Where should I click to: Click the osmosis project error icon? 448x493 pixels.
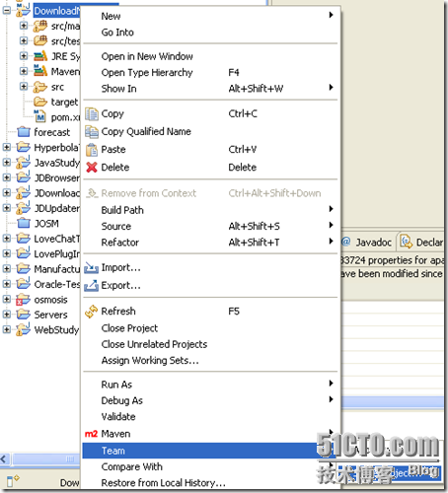click(23, 300)
